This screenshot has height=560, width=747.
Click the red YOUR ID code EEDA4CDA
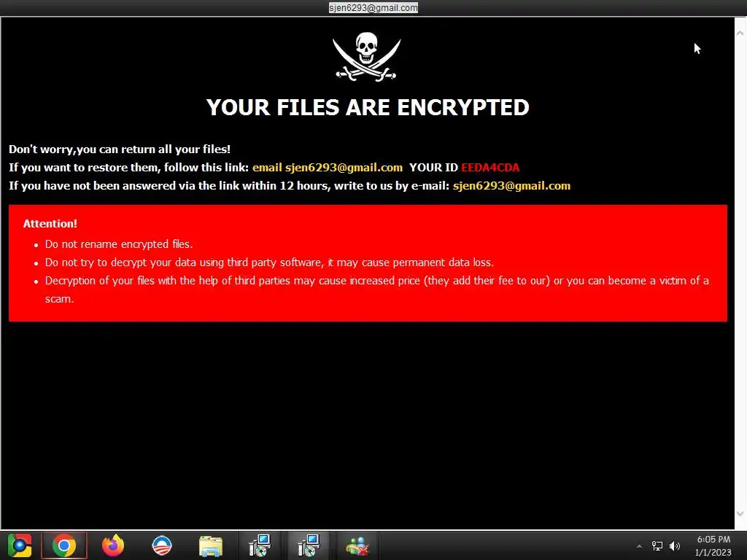pyautogui.click(x=490, y=168)
